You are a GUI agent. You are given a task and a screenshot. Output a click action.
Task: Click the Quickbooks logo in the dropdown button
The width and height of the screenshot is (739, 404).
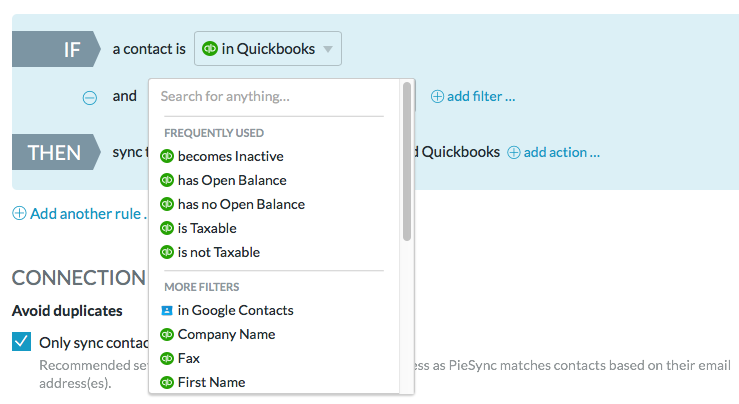[210, 49]
